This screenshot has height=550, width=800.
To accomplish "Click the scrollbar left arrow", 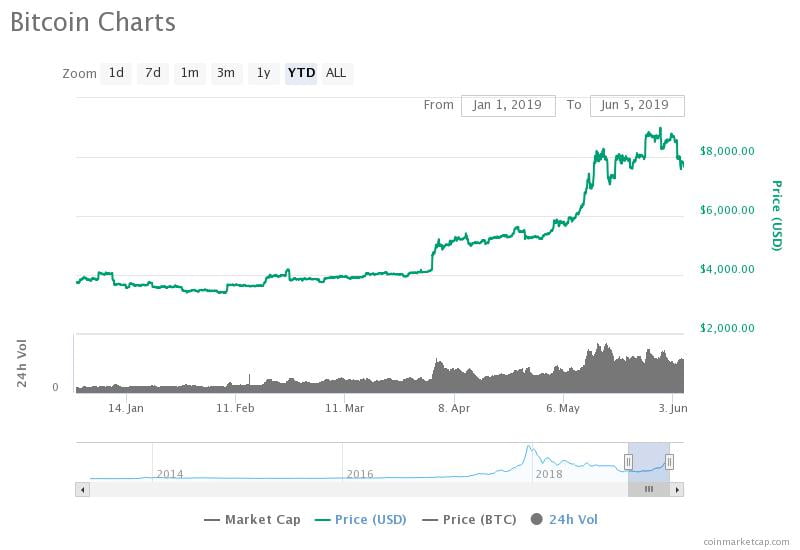I will click(83, 489).
